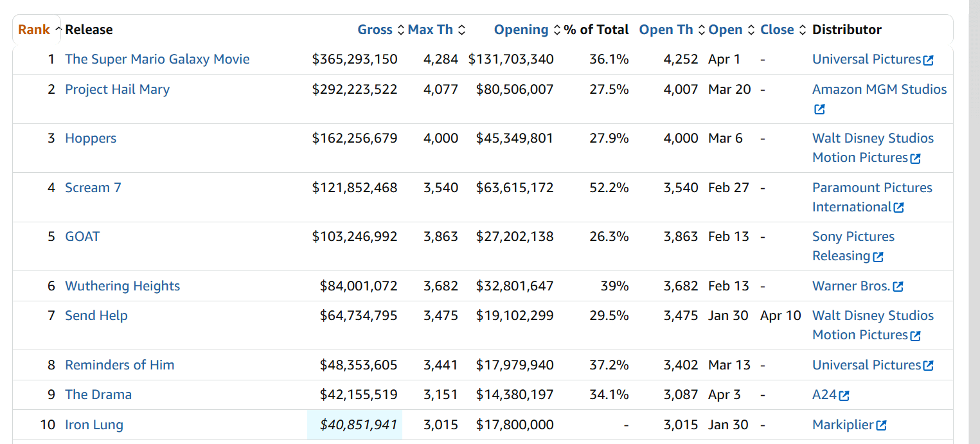Open Reminders of Him release page
The width and height of the screenshot is (980, 444).
(120, 365)
